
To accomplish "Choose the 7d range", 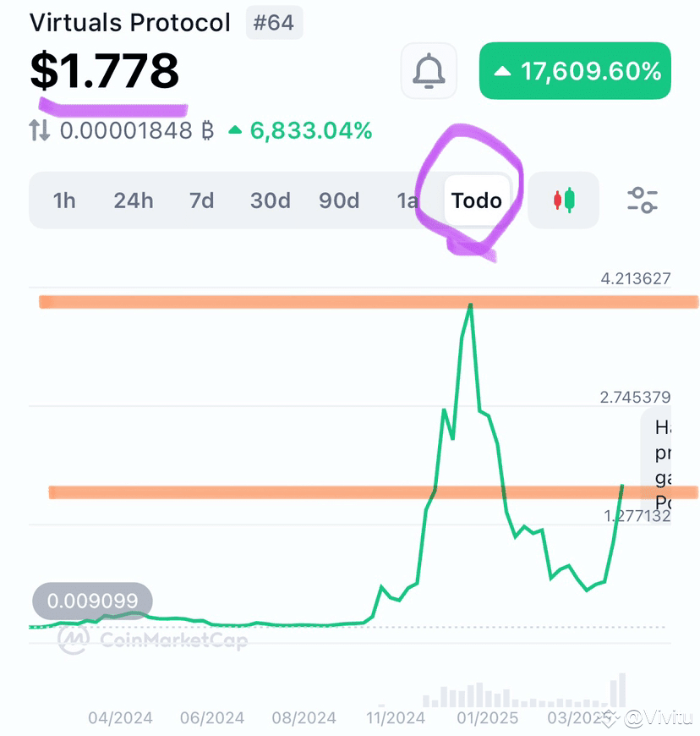I will [x=202, y=200].
